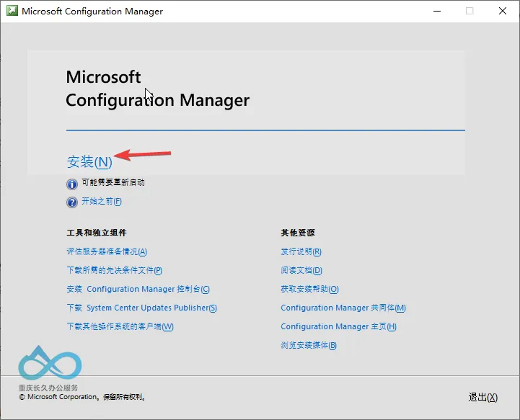Visit Configuration Manager 共同体(M) link
This screenshot has height=420, width=520.
343,308
